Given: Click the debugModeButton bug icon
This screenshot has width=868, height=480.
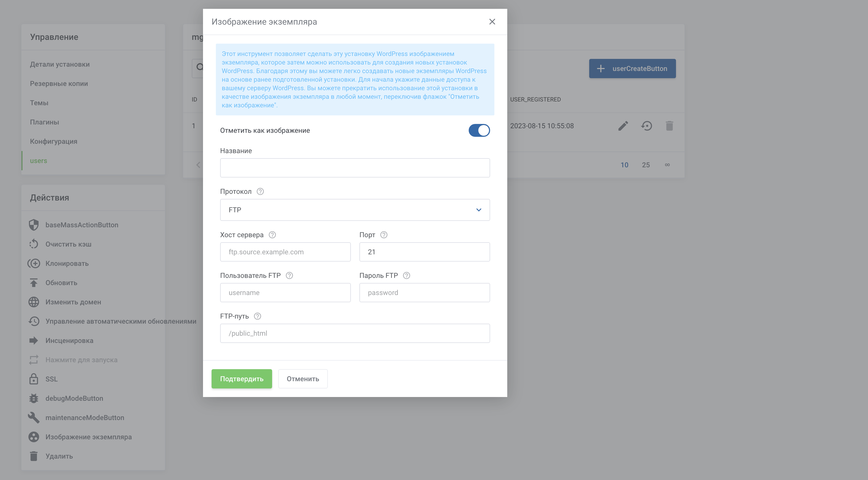Looking at the screenshot, I should pos(34,399).
